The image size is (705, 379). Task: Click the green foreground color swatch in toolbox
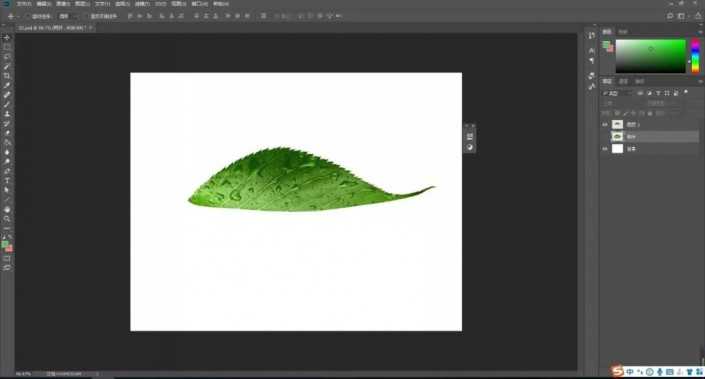5,245
